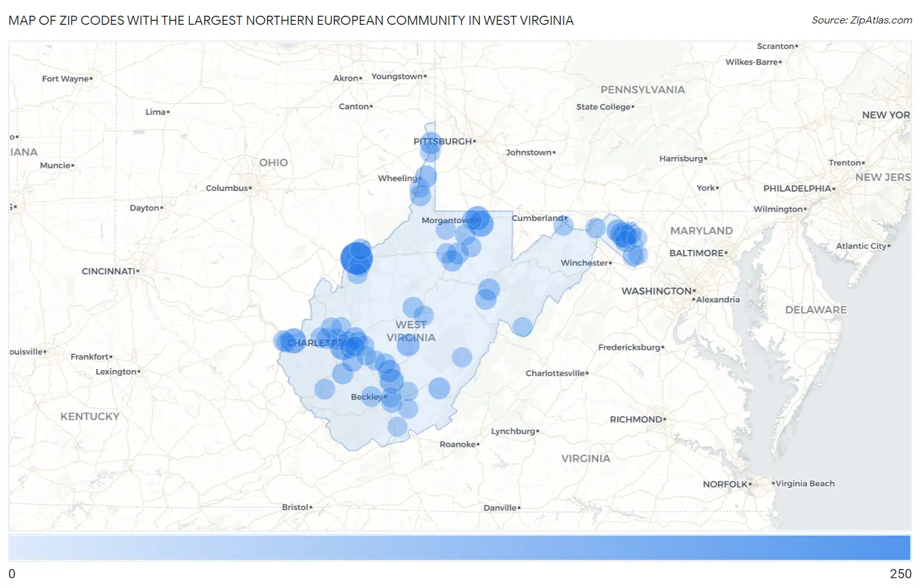Click the Canton city label
This screenshot has height=588, width=920.
[x=354, y=107]
